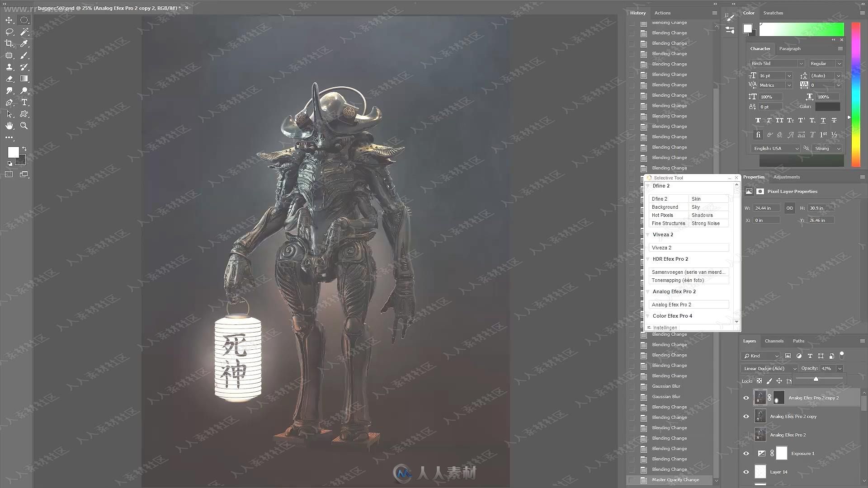
Task: Select the Move tool
Action: click(9, 20)
